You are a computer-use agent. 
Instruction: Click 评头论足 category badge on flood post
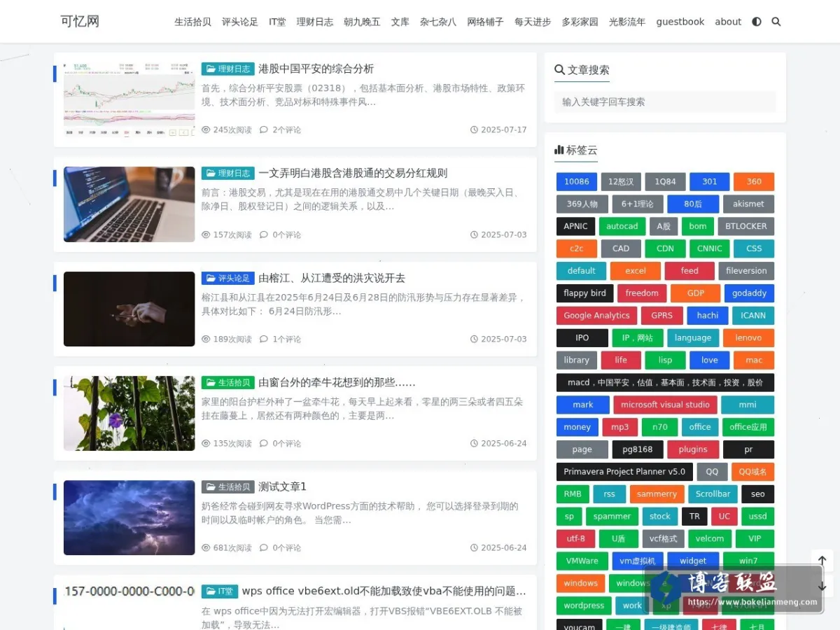pos(228,278)
